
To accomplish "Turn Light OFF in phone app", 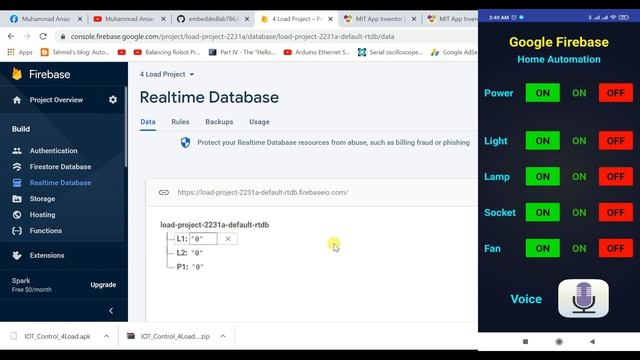I will (616, 141).
